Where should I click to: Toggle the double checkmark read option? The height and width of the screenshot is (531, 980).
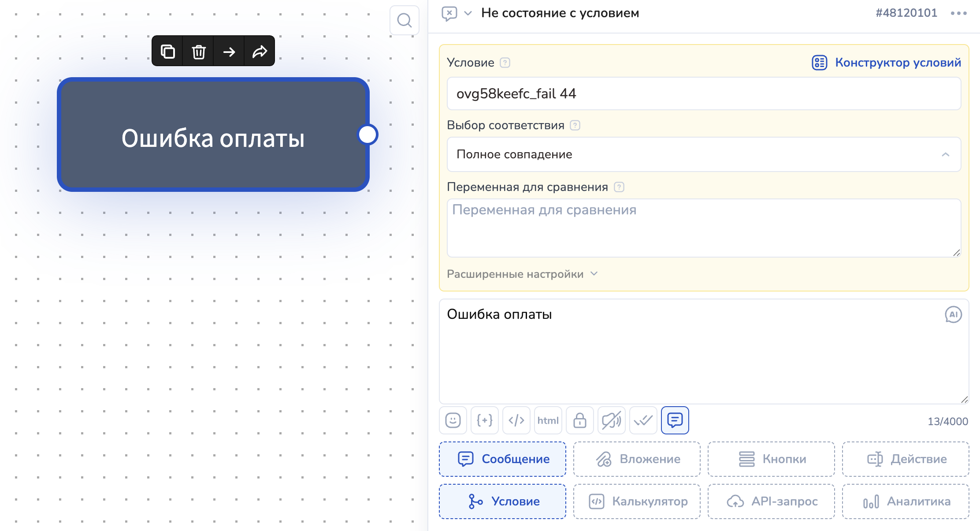[x=643, y=420]
